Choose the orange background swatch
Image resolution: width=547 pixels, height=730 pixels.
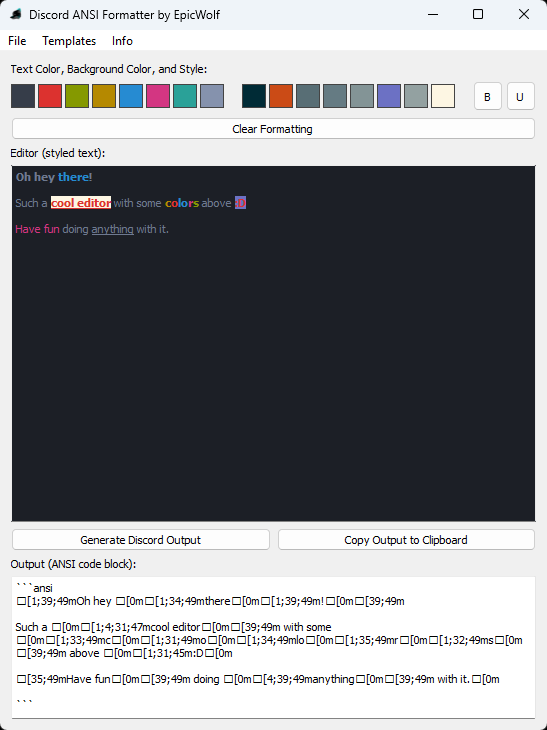[281, 96]
